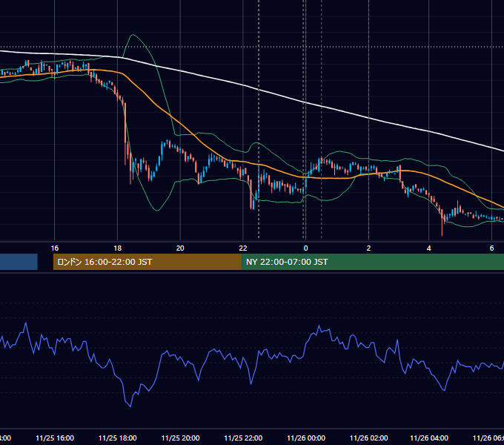Image resolution: width=504 pixels, height=445 pixels.
Task: Select the ロンドン 16:00-22:00 JST session bar
Action: tap(147, 262)
